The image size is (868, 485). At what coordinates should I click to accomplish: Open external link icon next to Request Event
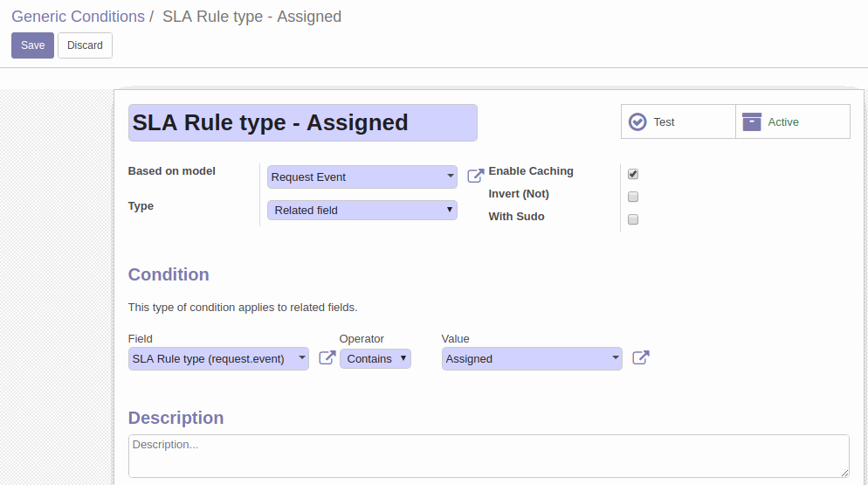(x=476, y=176)
